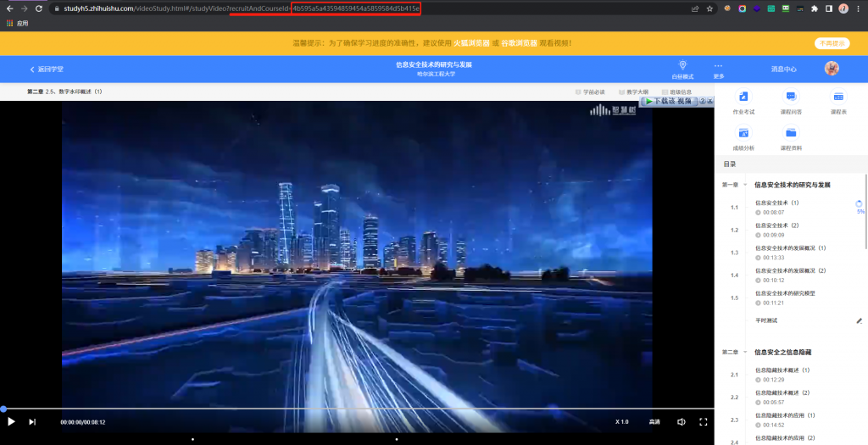Click the 火狐浏览器 Firefox link in tip banner
Image resolution: width=868 pixels, height=445 pixels.
coord(471,43)
